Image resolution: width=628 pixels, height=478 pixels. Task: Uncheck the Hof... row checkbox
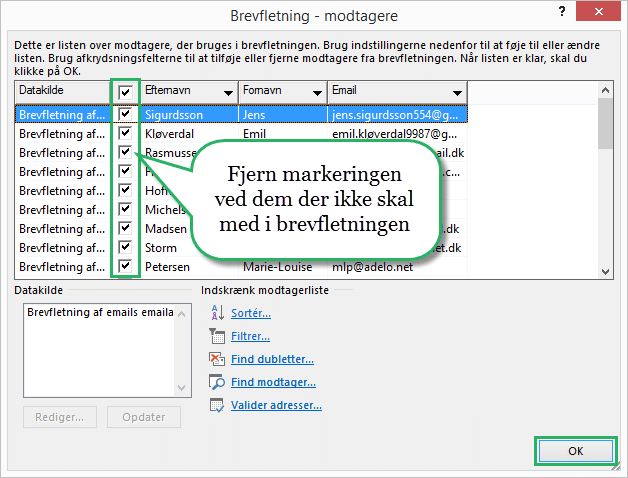coord(125,190)
